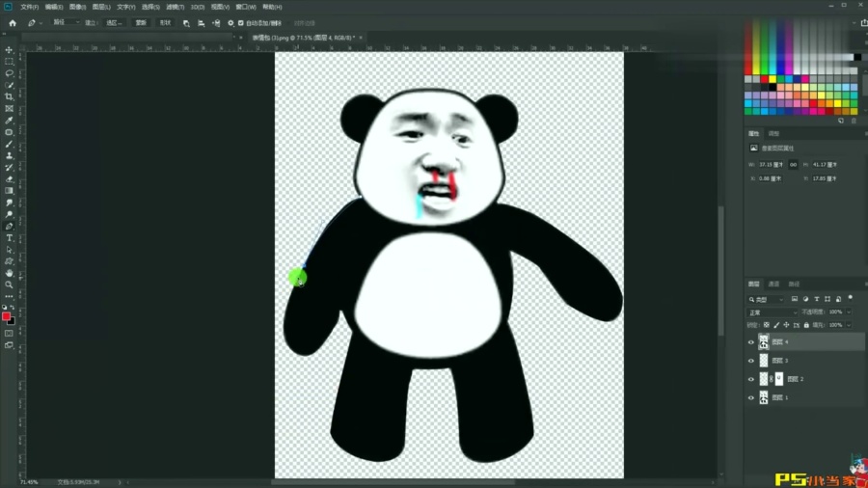Select the Rectangular Marquee tool

click(x=9, y=62)
